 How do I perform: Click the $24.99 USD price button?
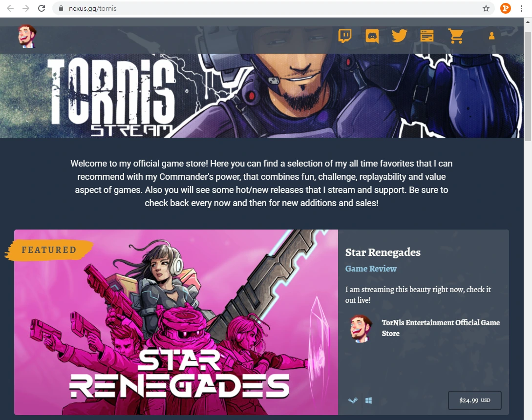[475, 400]
